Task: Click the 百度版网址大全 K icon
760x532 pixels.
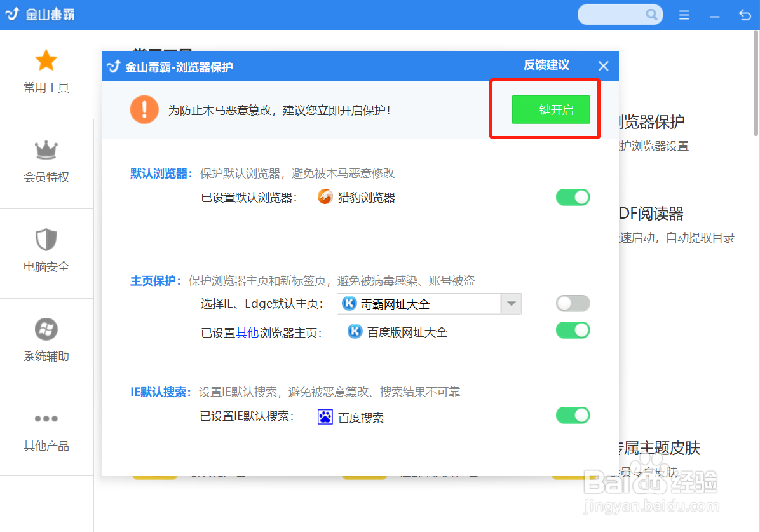Action: 355,331
